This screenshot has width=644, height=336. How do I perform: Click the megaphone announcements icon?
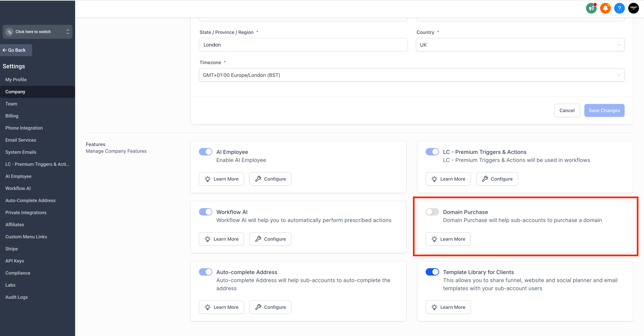coord(591,8)
